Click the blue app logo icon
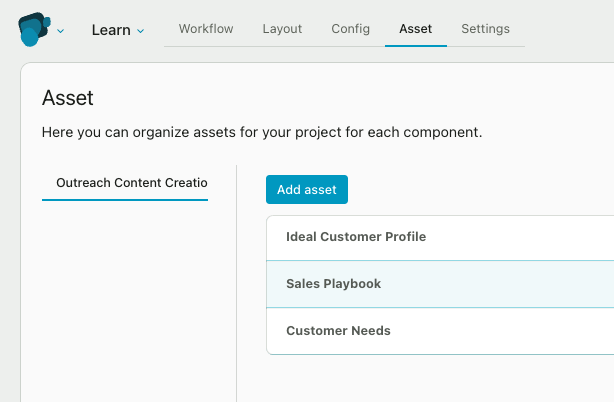 34,29
